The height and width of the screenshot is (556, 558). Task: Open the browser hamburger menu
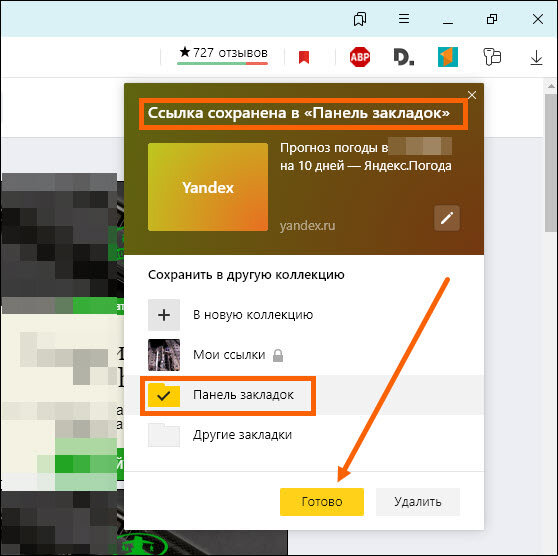[404, 19]
